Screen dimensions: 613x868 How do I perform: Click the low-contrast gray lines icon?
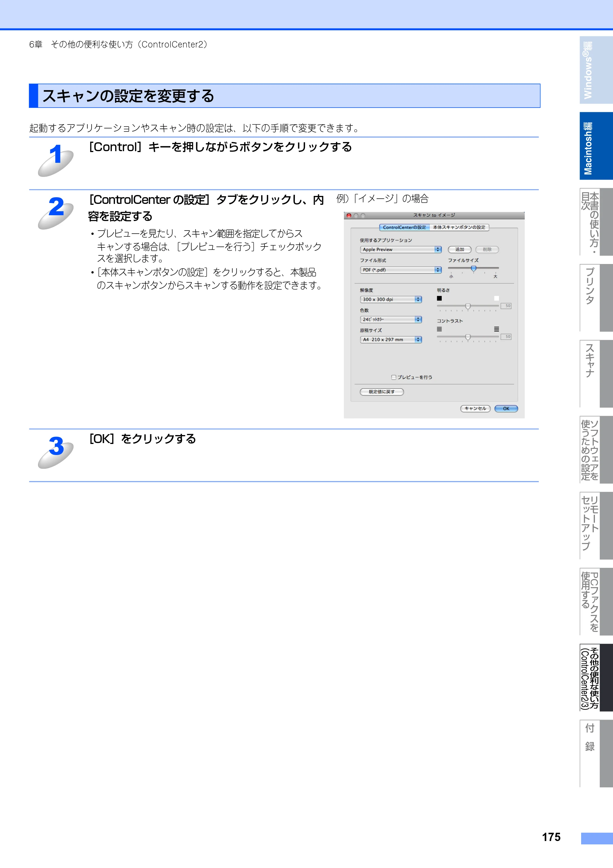[439, 329]
